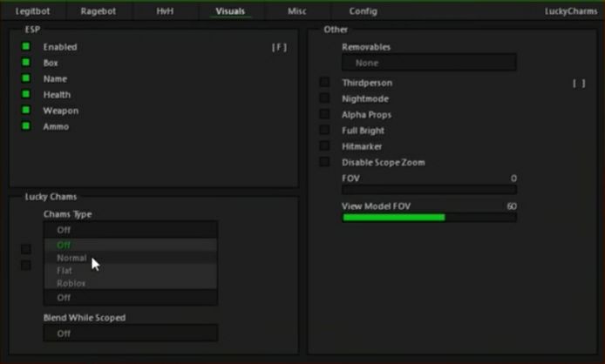Viewport: 605px width, 364px height.
Task: Enable the Hitmarker checkbox
Action: 324,145
